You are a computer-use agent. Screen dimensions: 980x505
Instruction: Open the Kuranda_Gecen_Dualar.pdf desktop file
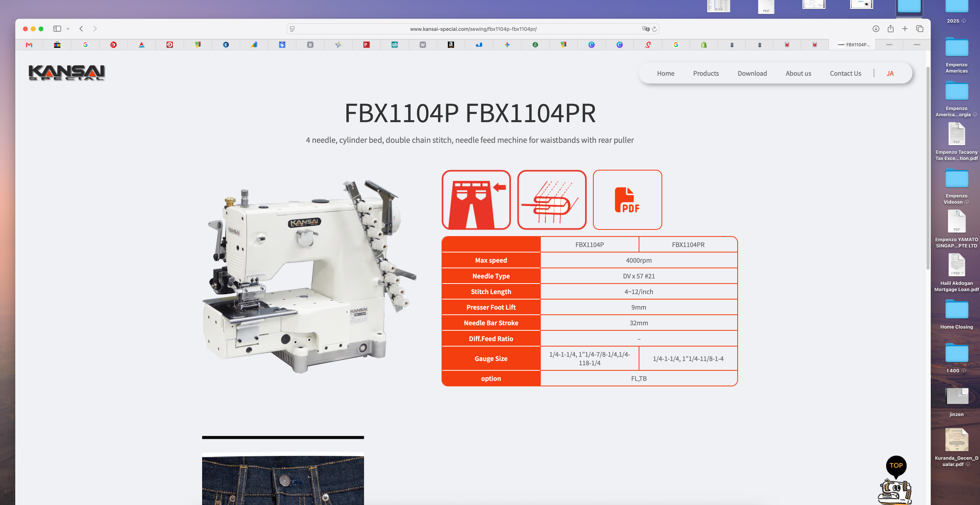(956, 448)
